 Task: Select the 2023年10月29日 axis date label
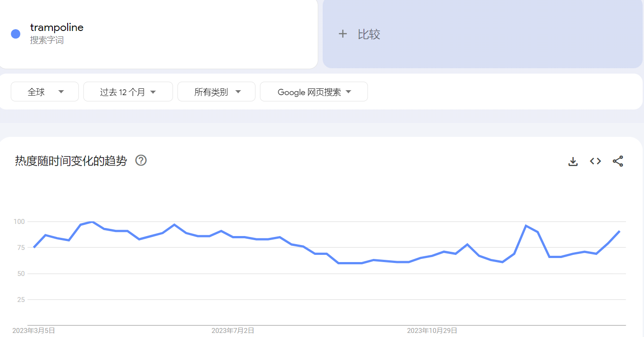point(432,331)
